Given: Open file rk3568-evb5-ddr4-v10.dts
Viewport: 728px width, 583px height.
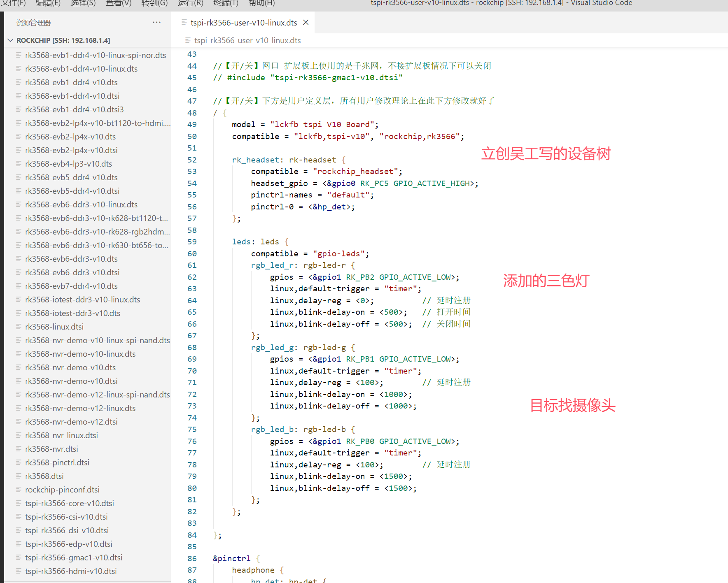Looking at the screenshot, I should point(71,177).
